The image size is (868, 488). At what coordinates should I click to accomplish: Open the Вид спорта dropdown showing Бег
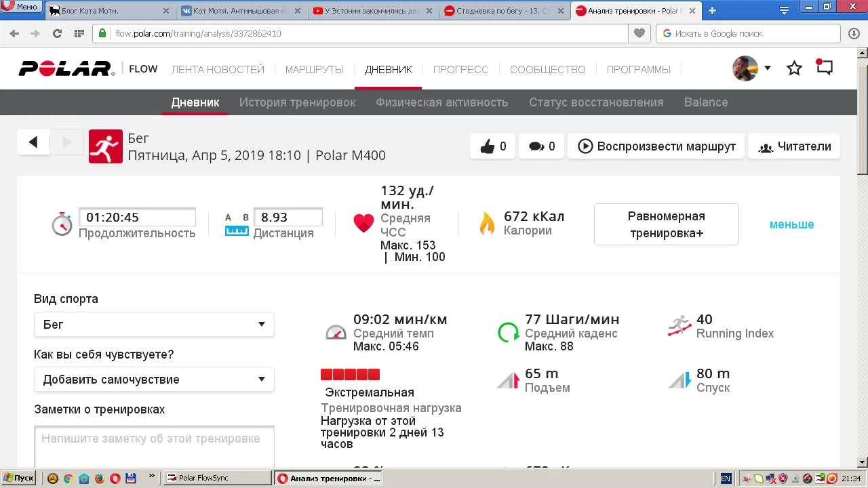154,325
